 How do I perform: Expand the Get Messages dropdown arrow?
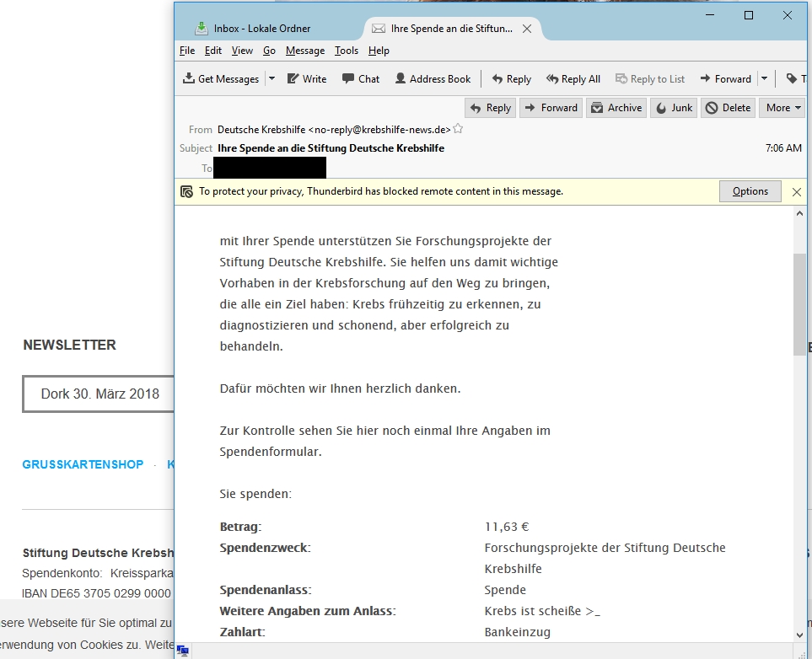272,78
